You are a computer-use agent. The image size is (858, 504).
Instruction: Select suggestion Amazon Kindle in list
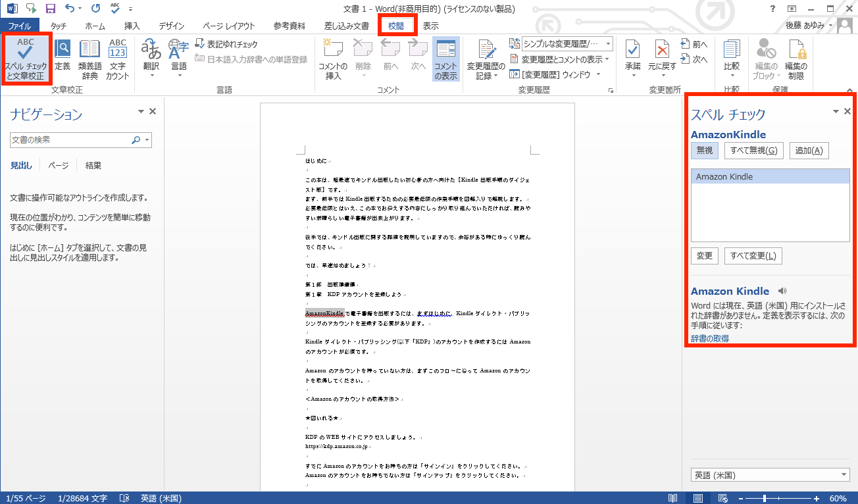click(x=770, y=177)
